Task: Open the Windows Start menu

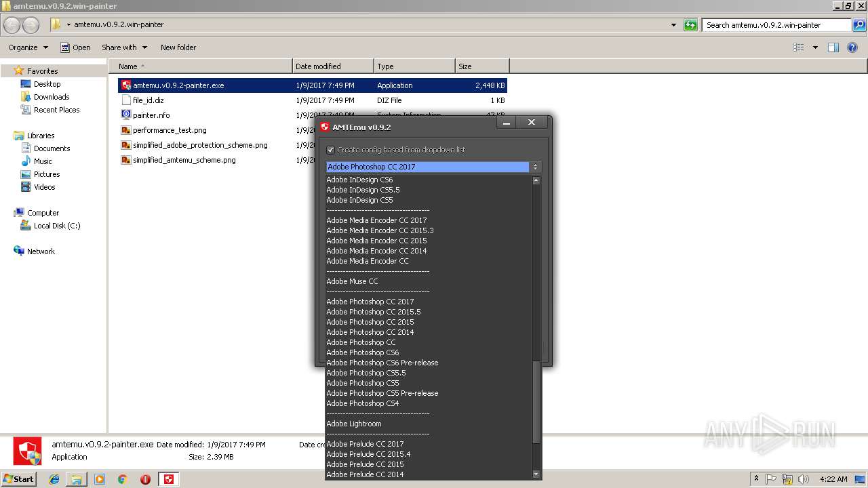Action: pos(18,479)
